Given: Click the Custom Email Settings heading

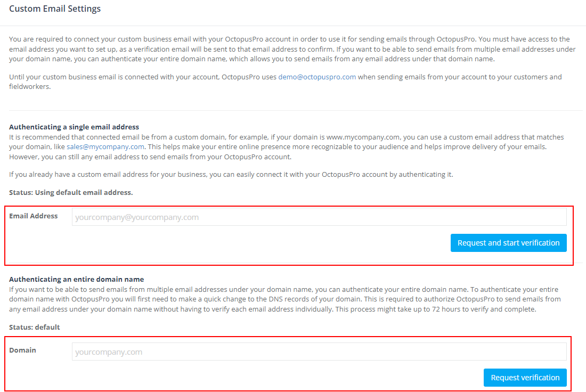Looking at the screenshot, I should pos(55,9).
